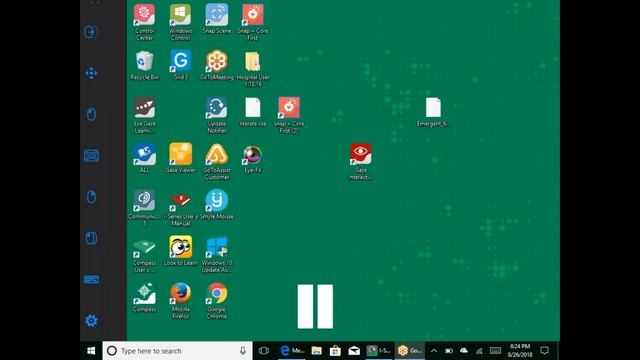Viewport: 640px width, 360px height.
Task: Open the Mozilla Firefox desktop shortcut
Action: [x=180, y=301]
